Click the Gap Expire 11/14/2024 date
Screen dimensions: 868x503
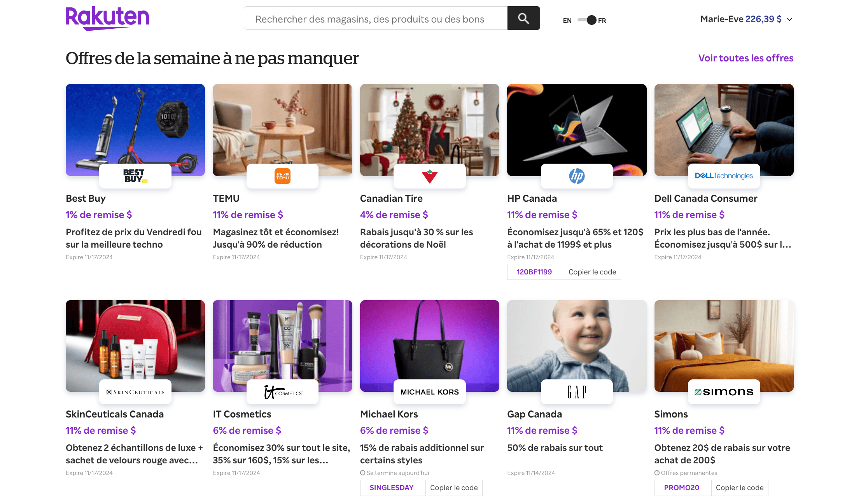[x=531, y=473]
